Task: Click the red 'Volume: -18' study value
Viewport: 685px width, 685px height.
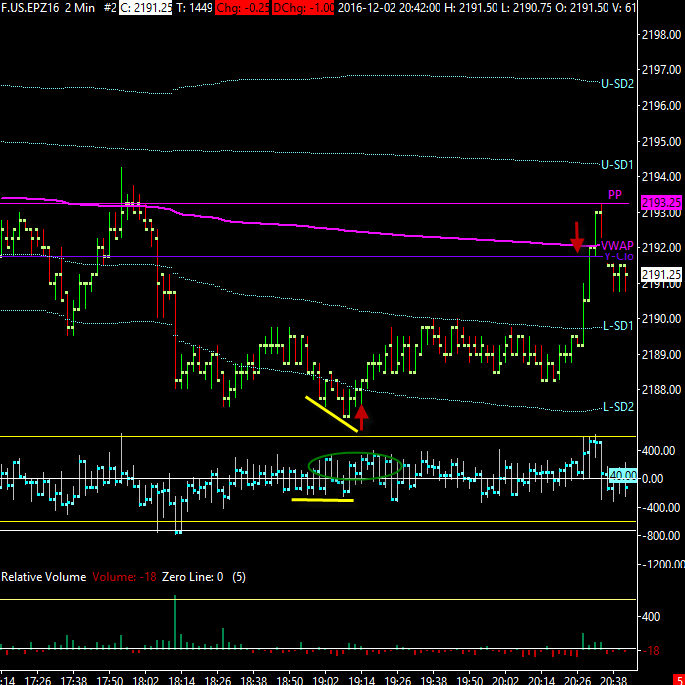Action: pos(125,577)
